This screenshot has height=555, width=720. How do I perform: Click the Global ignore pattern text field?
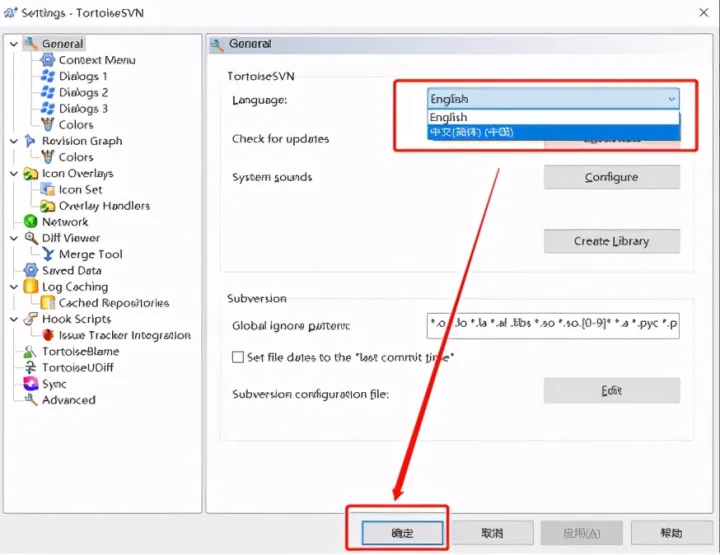552,326
